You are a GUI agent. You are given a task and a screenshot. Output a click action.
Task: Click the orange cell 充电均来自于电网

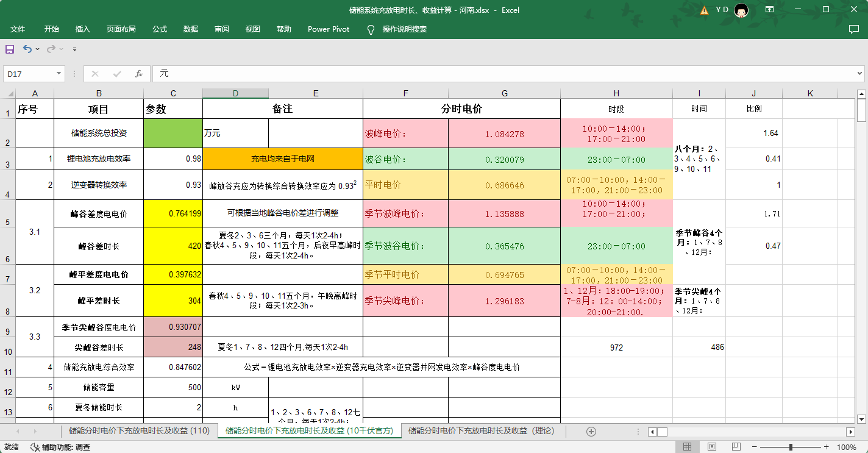point(283,159)
